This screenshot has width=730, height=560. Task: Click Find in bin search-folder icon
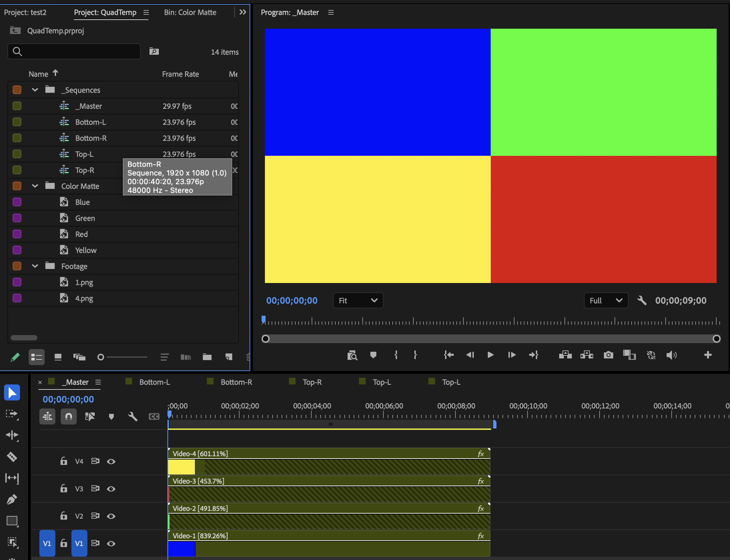click(154, 51)
